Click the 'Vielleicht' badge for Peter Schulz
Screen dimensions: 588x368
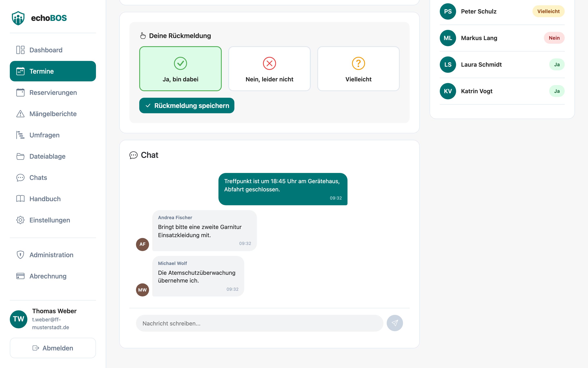(548, 11)
